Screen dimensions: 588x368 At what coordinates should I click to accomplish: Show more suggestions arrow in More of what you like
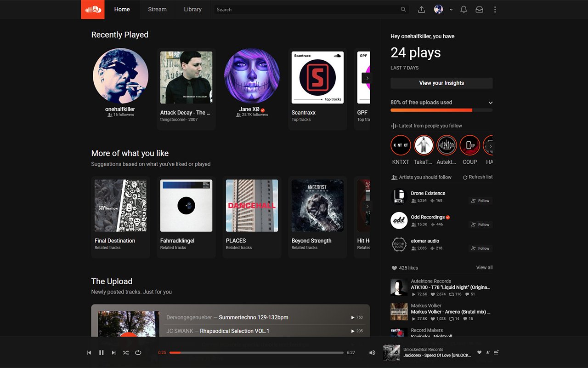[366, 207]
